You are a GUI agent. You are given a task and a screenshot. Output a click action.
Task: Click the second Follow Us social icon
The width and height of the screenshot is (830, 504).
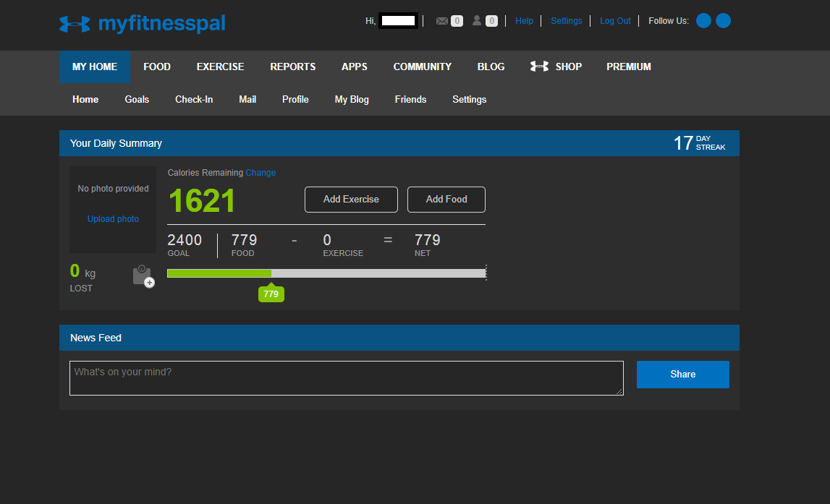pyautogui.click(x=723, y=21)
